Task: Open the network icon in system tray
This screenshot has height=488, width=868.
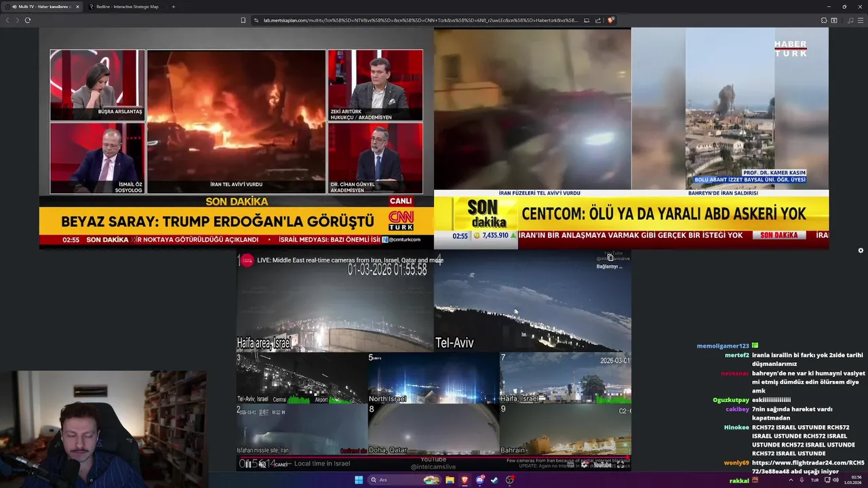Action: pos(827,480)
